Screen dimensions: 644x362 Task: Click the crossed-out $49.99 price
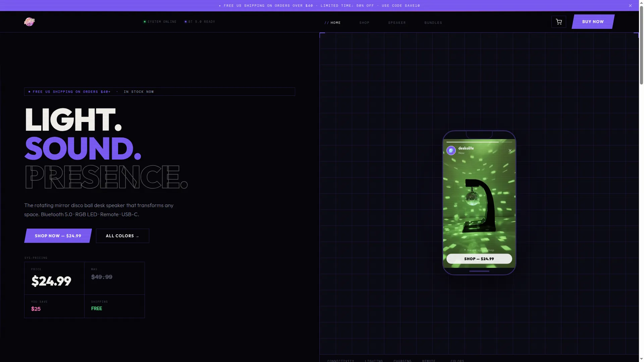[102, 277]
